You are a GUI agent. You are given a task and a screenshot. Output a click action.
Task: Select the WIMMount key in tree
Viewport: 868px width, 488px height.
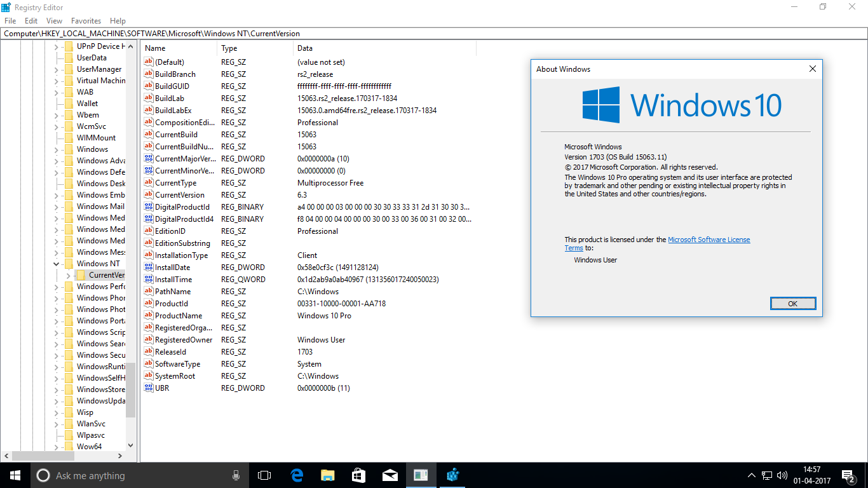pyautogui.click(x=96, y=138)
